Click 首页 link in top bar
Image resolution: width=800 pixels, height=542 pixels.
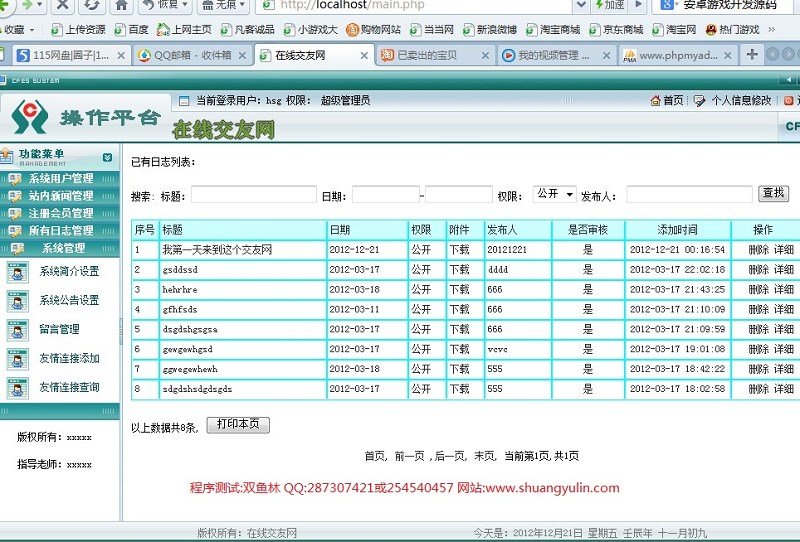672,101
